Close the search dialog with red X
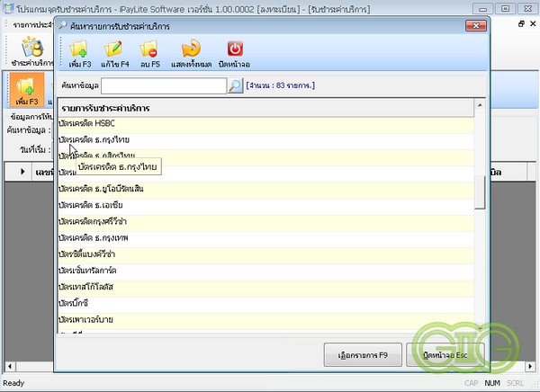This screenshot has width=540, height=392. (476, 25)
